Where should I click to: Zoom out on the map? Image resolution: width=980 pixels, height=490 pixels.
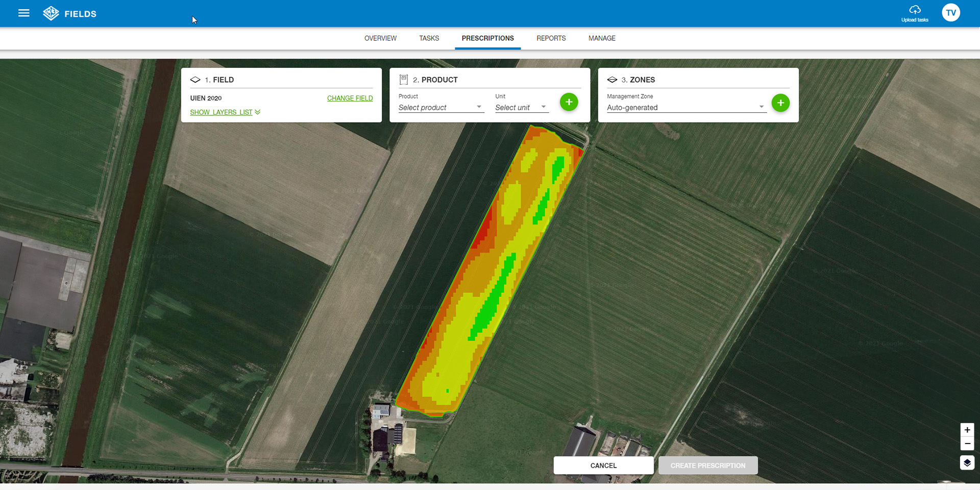[x=967, y=444]
